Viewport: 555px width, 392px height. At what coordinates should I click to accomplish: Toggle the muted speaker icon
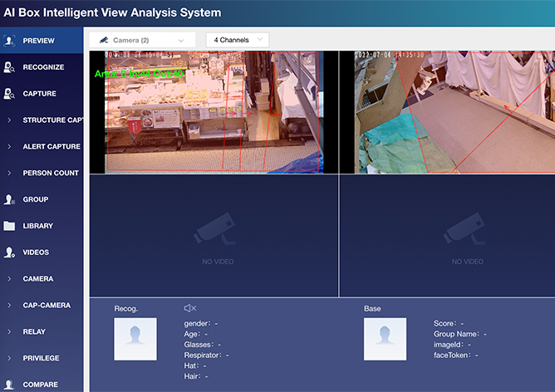tap(189, 308)
